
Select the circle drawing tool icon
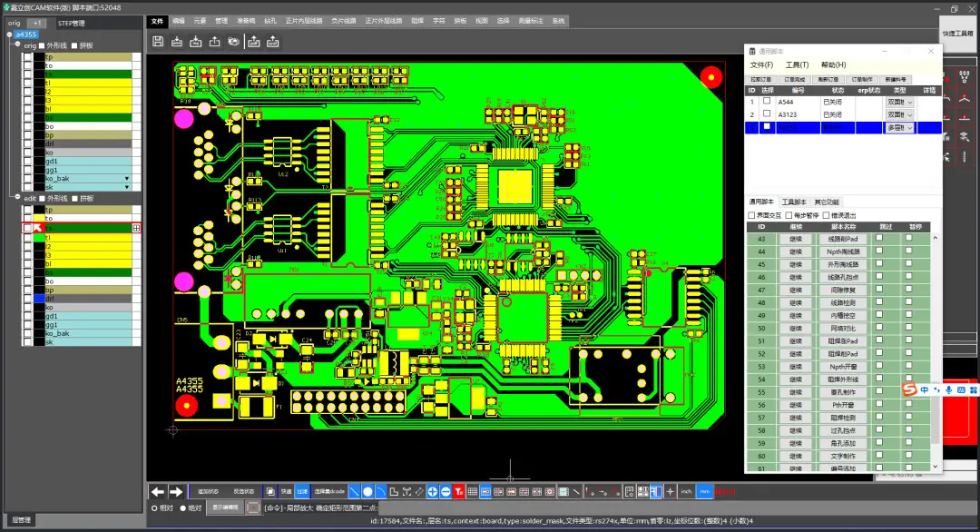(367, 492)
